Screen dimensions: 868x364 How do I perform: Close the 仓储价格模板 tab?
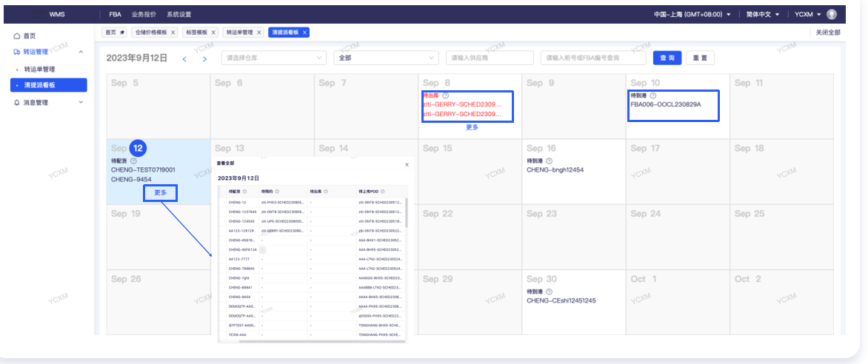pyautogui.click(x=173, y=33)
